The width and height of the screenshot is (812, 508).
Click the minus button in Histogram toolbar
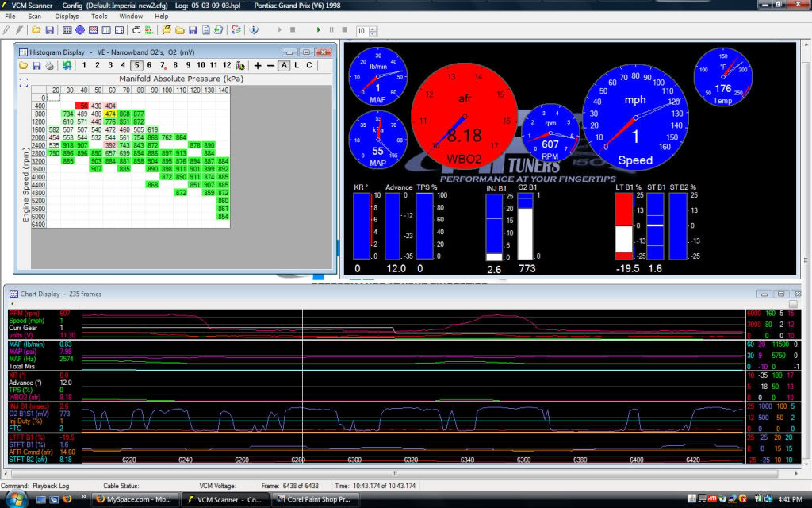click(x=270, y=65)
